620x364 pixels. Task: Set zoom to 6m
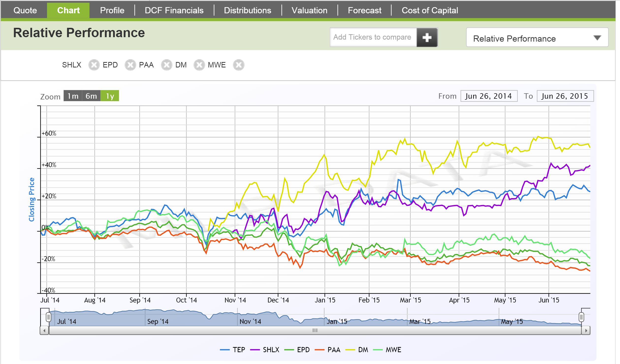tap(91, 96)
